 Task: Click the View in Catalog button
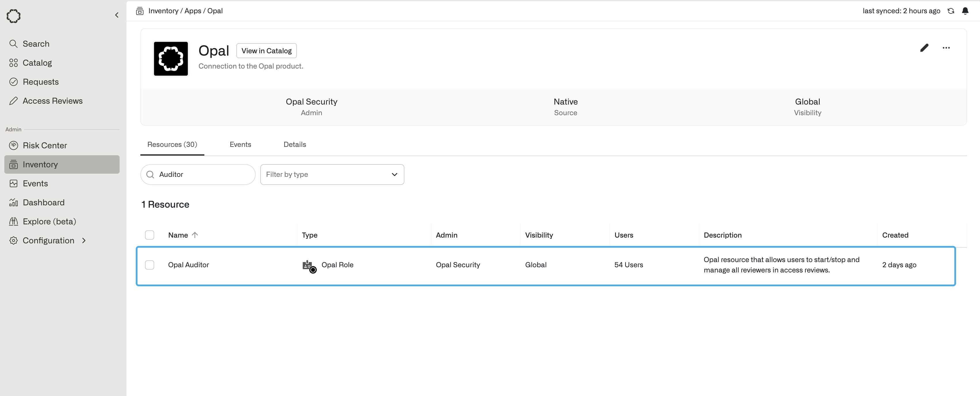coord(266,51)
